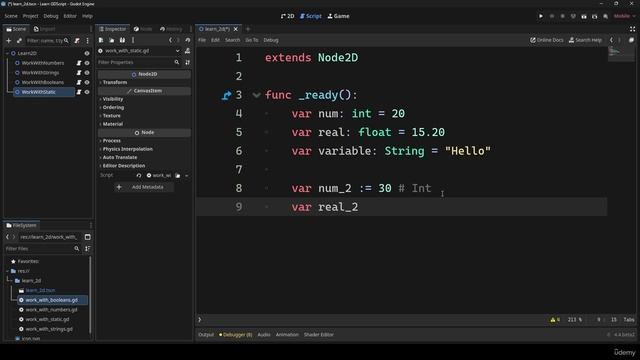
Task: Open the Editor menu
Action: click(70, 16)
